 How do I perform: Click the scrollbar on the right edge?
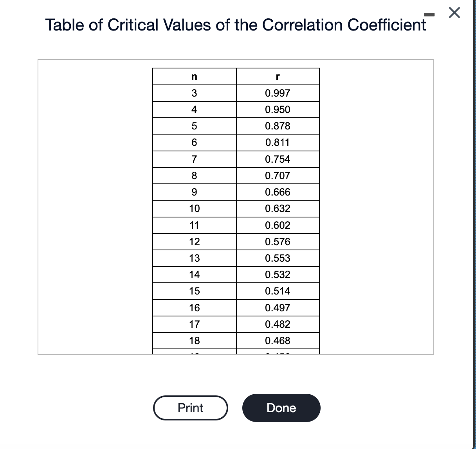click(x=474, y=224)
